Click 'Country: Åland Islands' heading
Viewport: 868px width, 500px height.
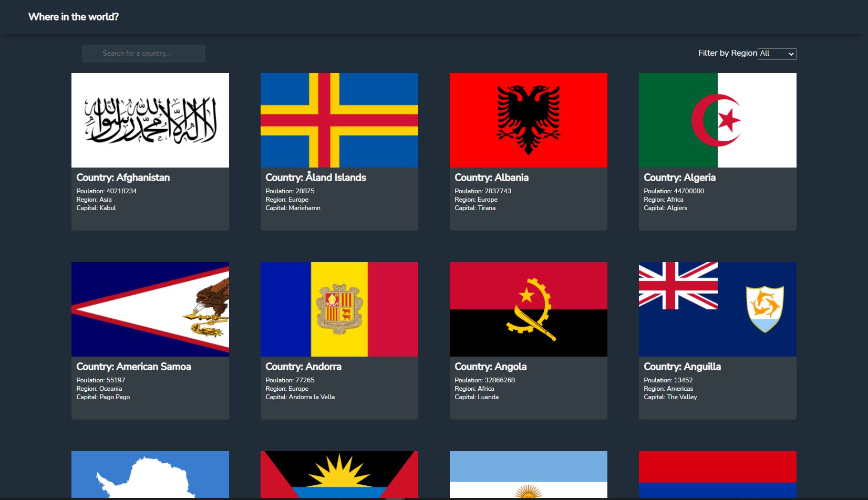[316, 178]
